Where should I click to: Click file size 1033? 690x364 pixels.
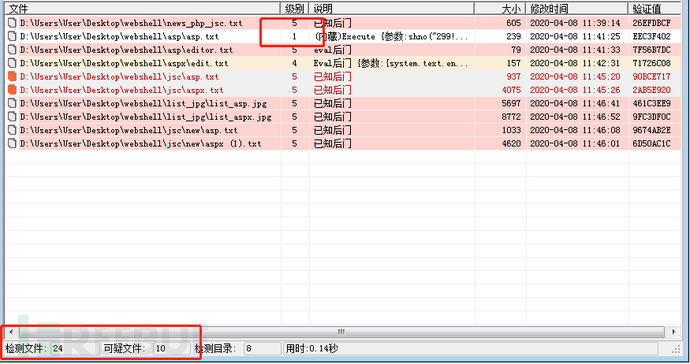(511, 130)
